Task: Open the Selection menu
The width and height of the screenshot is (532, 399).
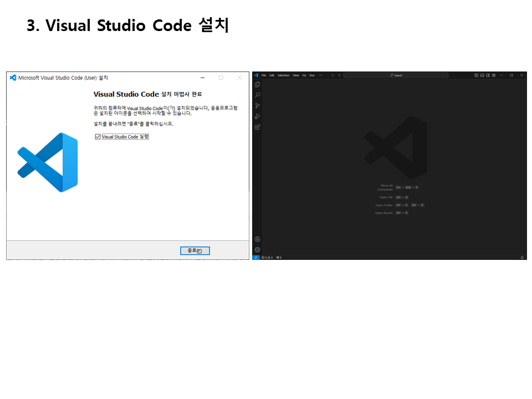Action: [283, 75]
